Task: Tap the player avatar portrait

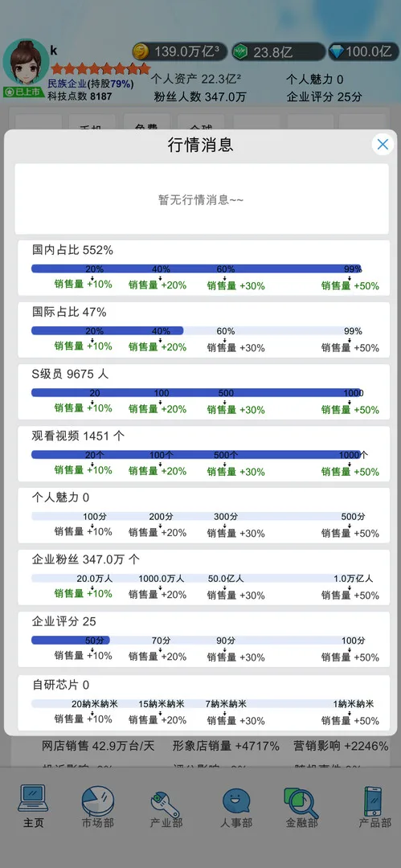Action: click(26, 61)
